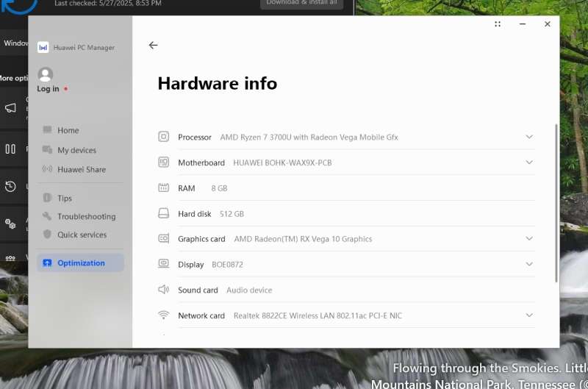Click the Motherboard icon

tap(163, 162)
